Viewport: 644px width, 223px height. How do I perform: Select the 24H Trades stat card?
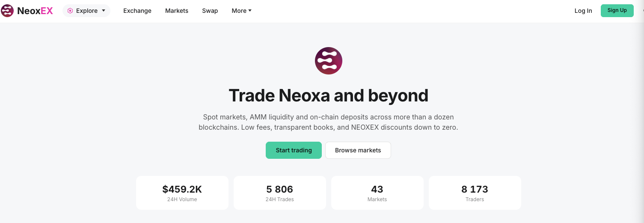point(280,193)
